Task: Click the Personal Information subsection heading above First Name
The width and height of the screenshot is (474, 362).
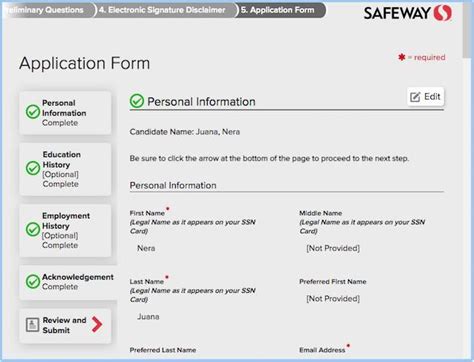Action: point(173,185)
